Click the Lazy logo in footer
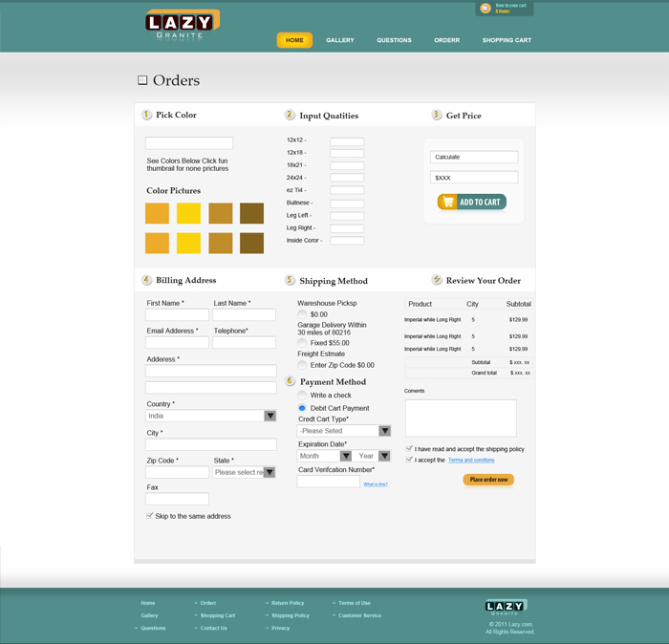 click(506, 607)
